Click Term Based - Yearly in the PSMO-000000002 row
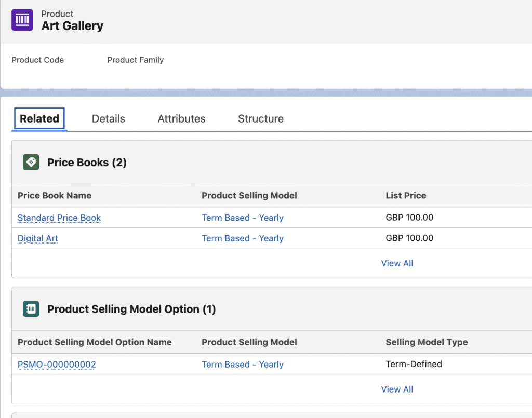Screen dimensions: 532x418 click(242, 365)
